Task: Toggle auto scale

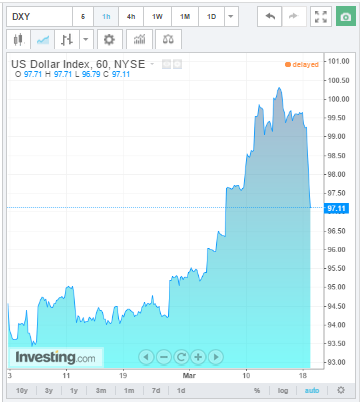Action: [x=312, y=390]
